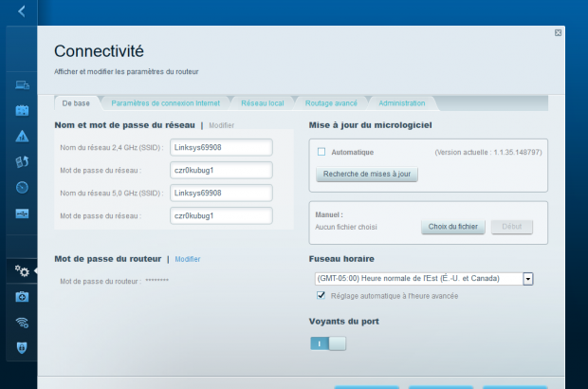588x389 pixels.
Task: Click Modifier next to Mot de passe du routeur
Action: tap(187, 258)
